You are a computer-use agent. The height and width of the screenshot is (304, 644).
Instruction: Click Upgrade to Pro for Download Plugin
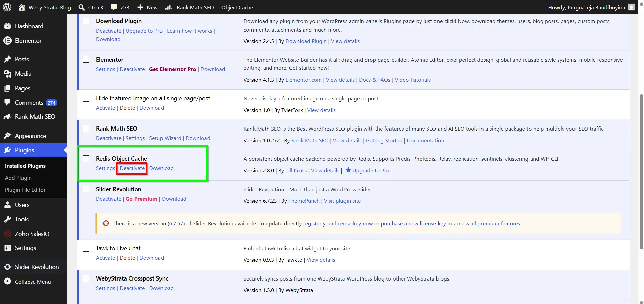tap(144, 31)
